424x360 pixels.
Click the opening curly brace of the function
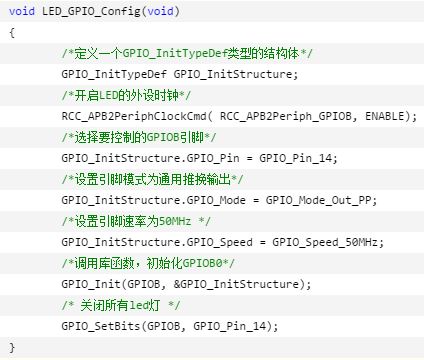12,33
